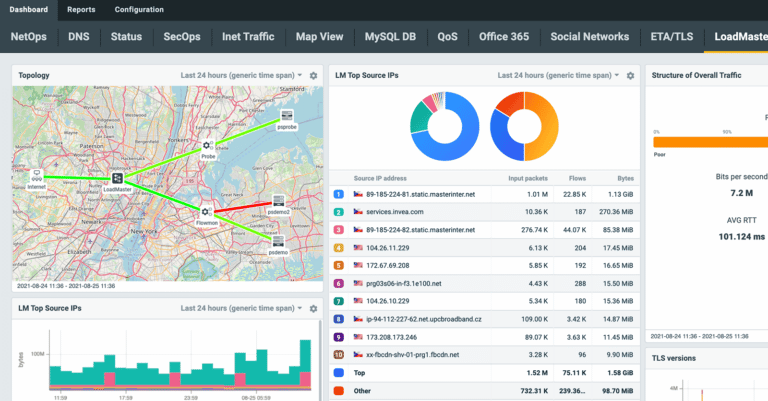Image resolution: width=768 pixels, height=401 pixels.
Task: Click 1.13 GiB bytes value
Action: click(621, 194)
